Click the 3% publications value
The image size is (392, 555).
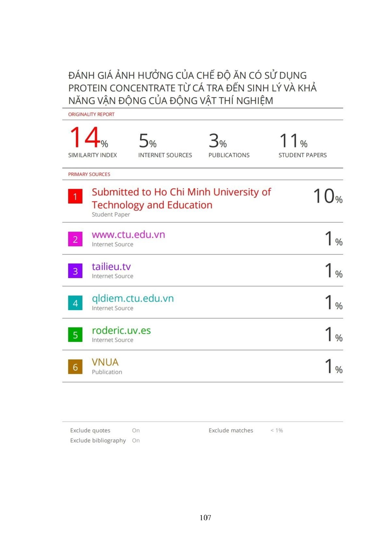click(217, 141)
